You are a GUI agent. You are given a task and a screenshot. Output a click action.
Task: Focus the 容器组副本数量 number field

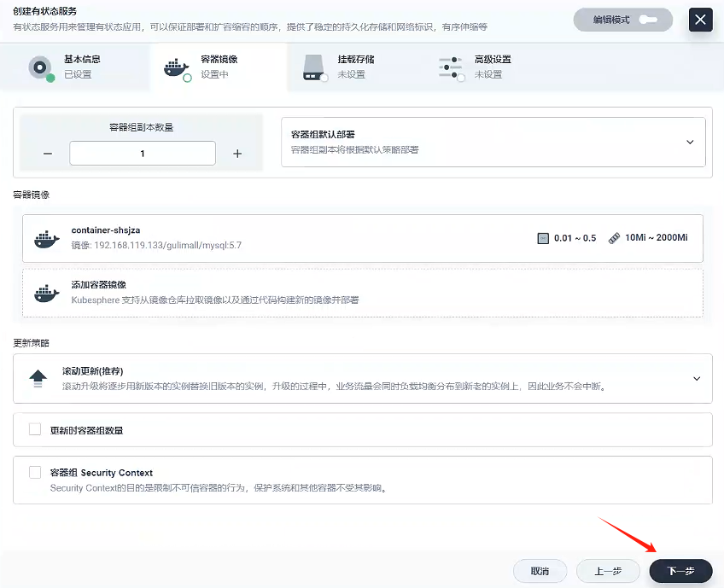pos(143,154)
